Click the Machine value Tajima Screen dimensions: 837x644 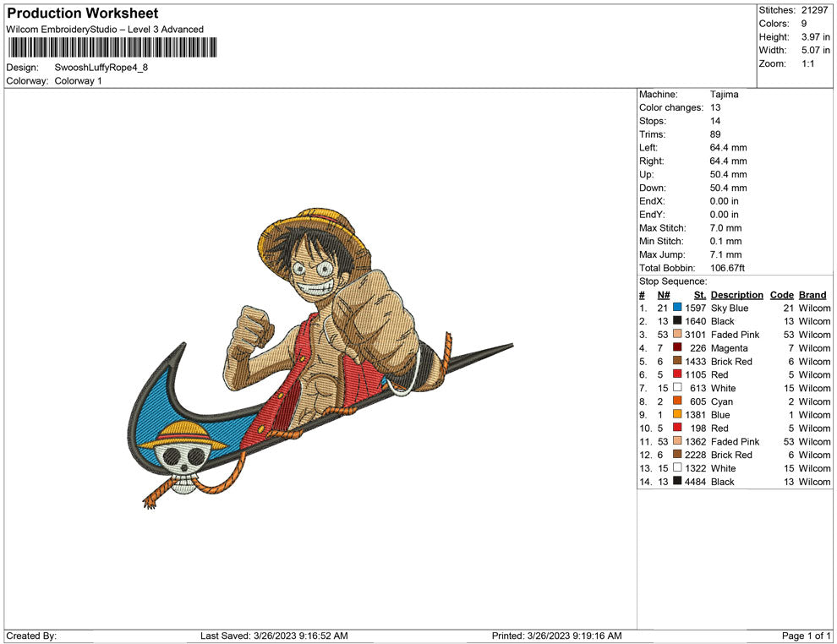(724, 95)
